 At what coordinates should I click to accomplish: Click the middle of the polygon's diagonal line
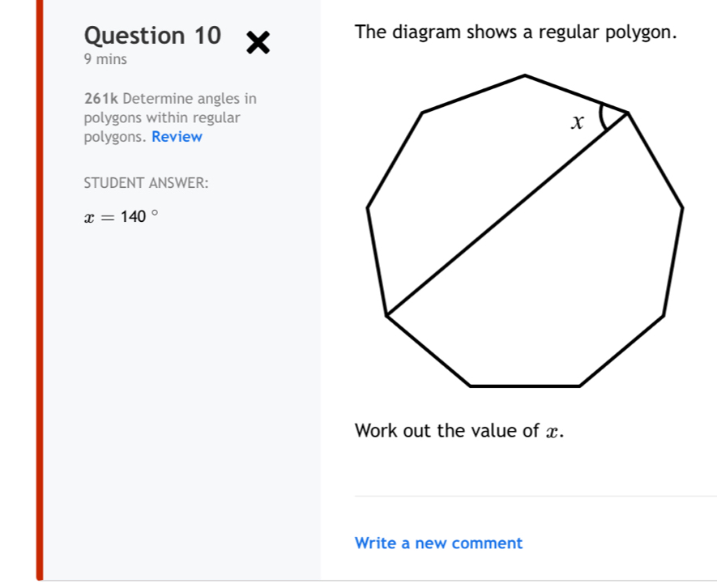pos(507,213)
